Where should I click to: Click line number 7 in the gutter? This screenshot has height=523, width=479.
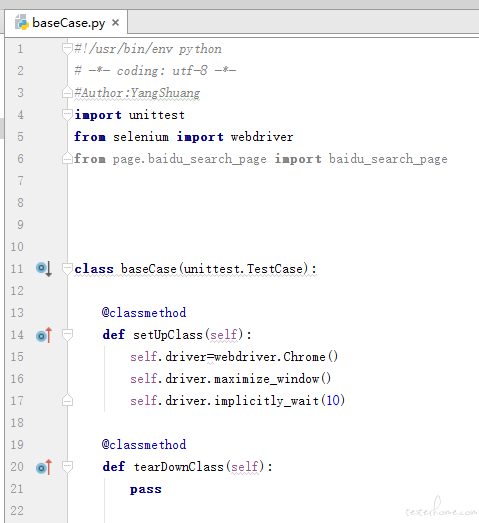20,181
